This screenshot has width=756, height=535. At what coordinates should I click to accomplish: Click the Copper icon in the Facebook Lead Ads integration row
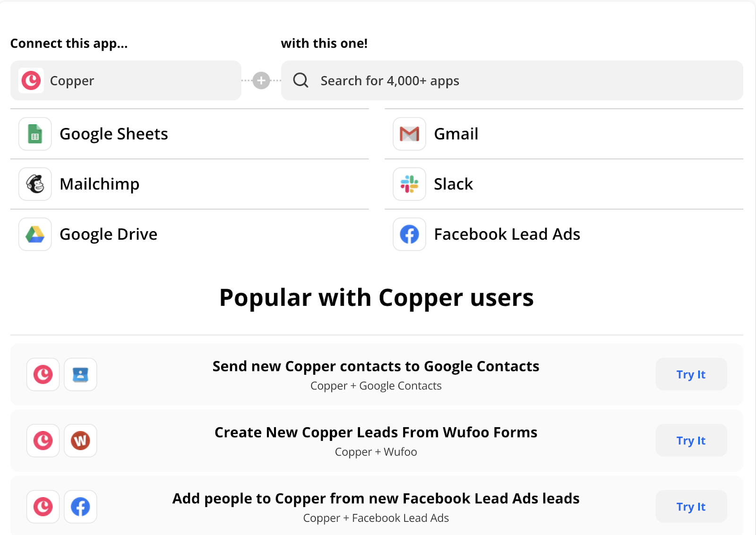[43, 507]
